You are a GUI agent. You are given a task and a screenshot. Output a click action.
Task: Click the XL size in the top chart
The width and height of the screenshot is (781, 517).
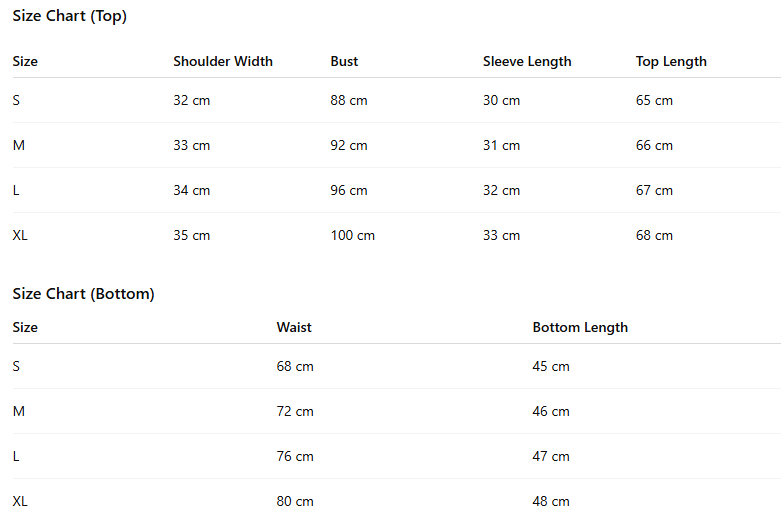[20, 235]
